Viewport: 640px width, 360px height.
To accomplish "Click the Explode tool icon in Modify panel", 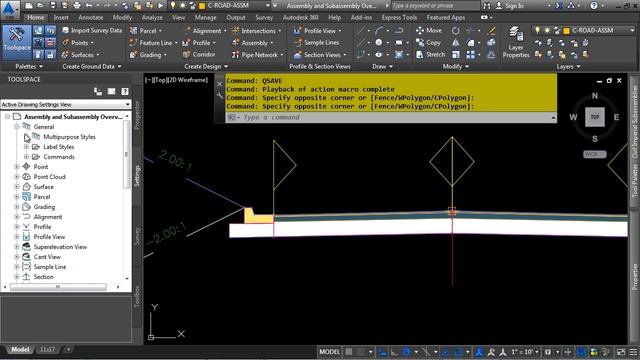I will pos(491,42).
